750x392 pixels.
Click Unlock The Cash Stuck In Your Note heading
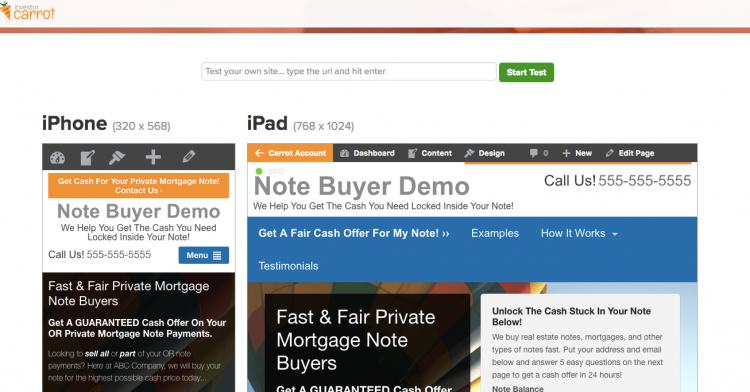pos(572,316)
